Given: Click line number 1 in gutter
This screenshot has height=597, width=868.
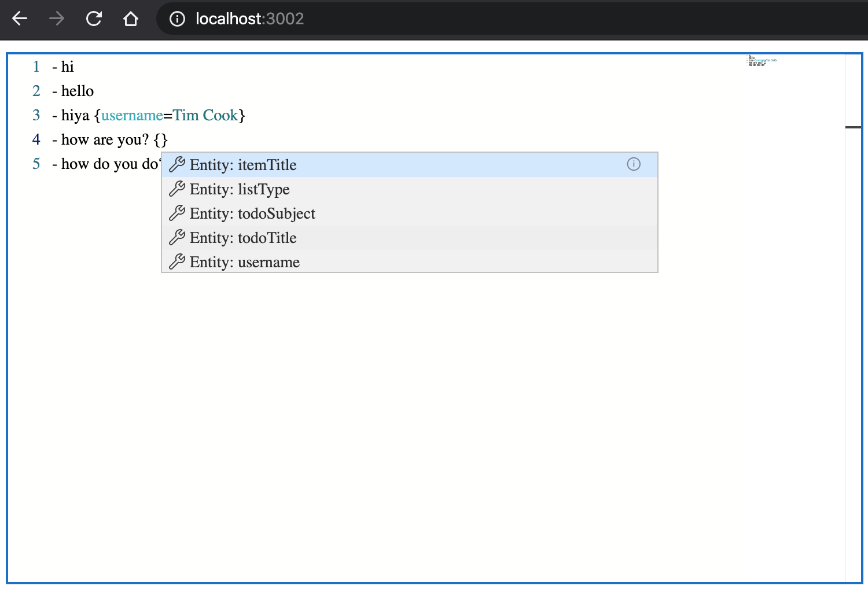Looking at the screenshot, I should 36,67.
